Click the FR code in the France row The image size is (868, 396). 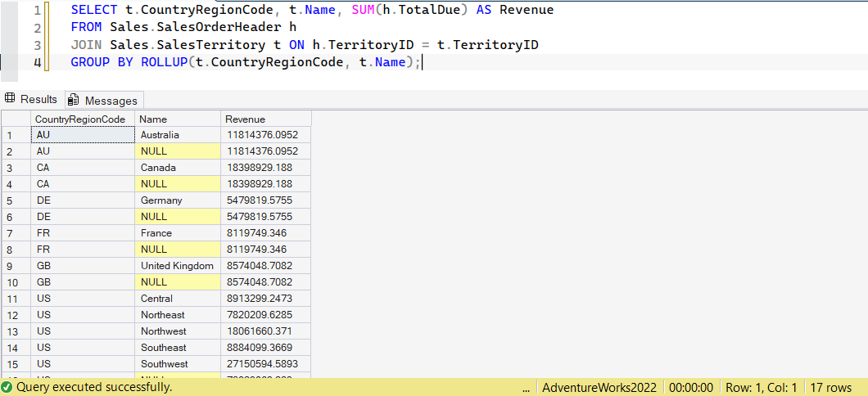[83, 233]
